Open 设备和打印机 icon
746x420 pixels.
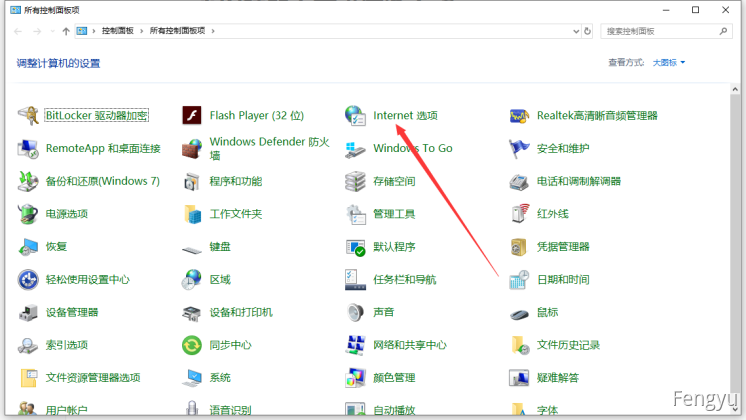tap(192, 313)
